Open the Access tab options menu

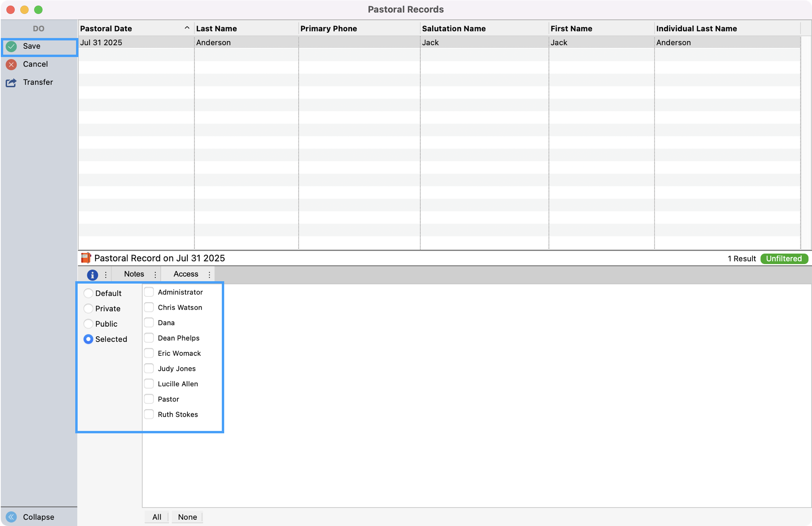(209, 274)
